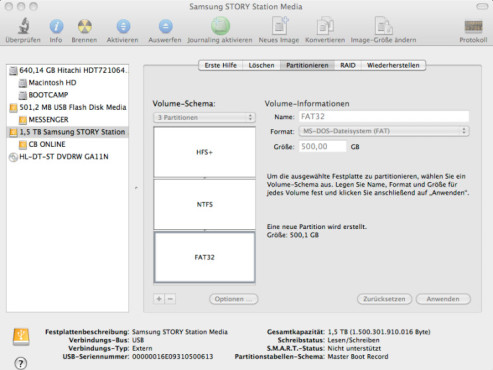Click the Name field containing FAT32
Image resolution: width=493 pixels, height=370 pixels.
(384, 116)
